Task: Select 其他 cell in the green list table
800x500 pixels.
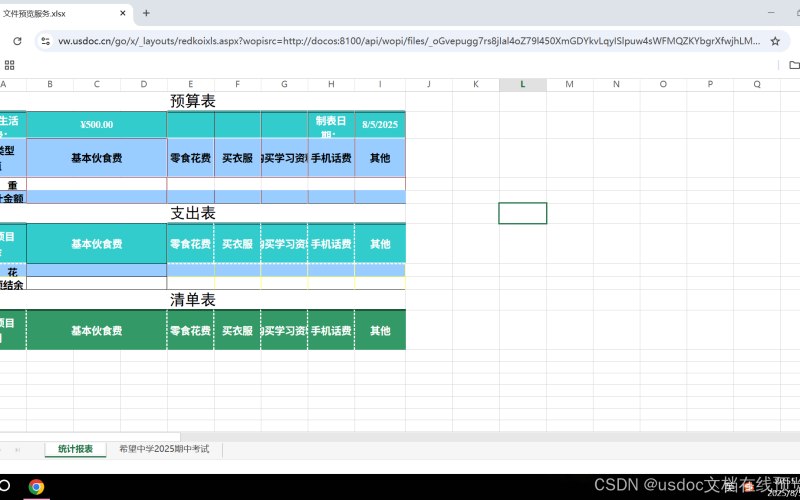Action: [380, 331]
